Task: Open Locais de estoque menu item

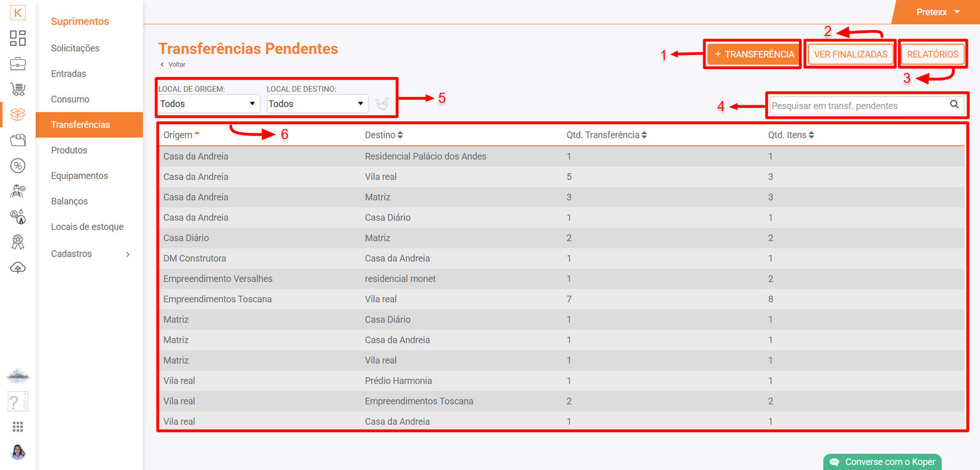Action: click(87, 227)
